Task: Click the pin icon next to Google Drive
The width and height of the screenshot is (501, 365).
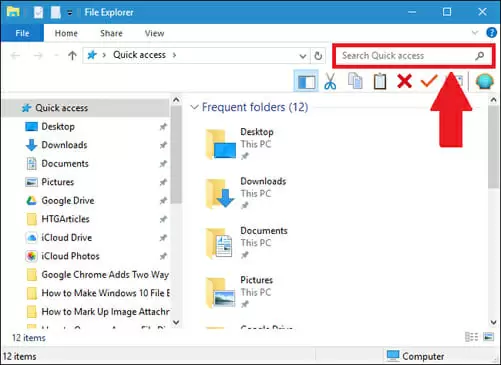Action: (x=163, y=201)
